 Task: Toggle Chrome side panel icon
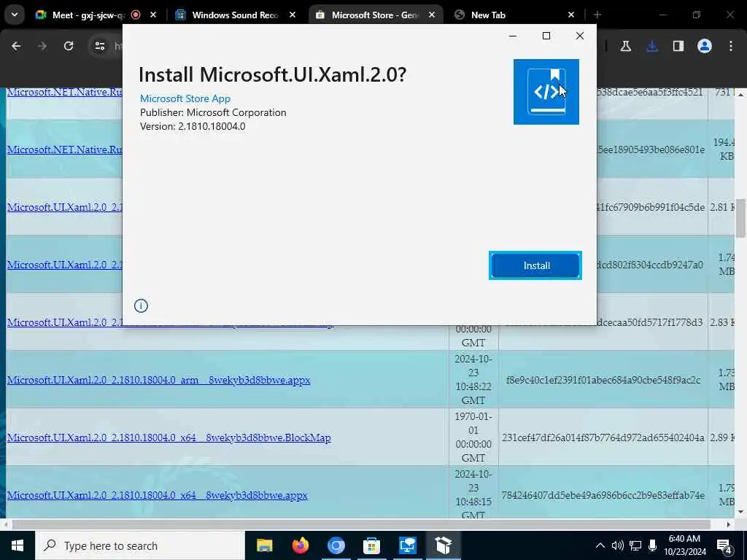tap(678, 46)
